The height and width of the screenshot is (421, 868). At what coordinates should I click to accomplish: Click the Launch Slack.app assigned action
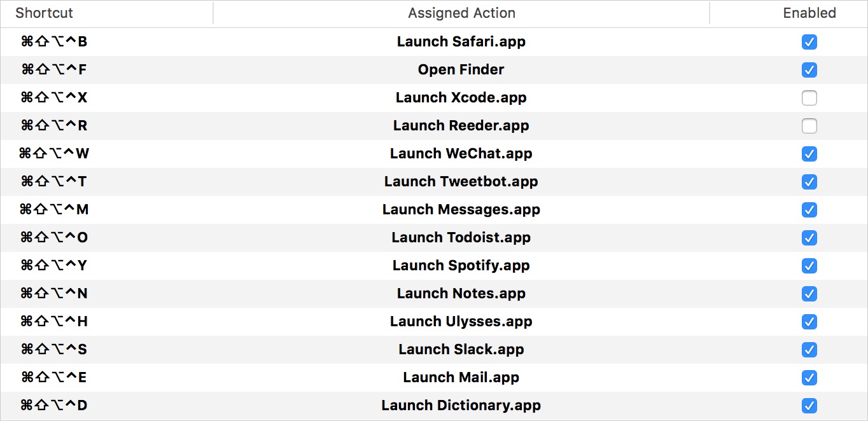pos(461,350)
